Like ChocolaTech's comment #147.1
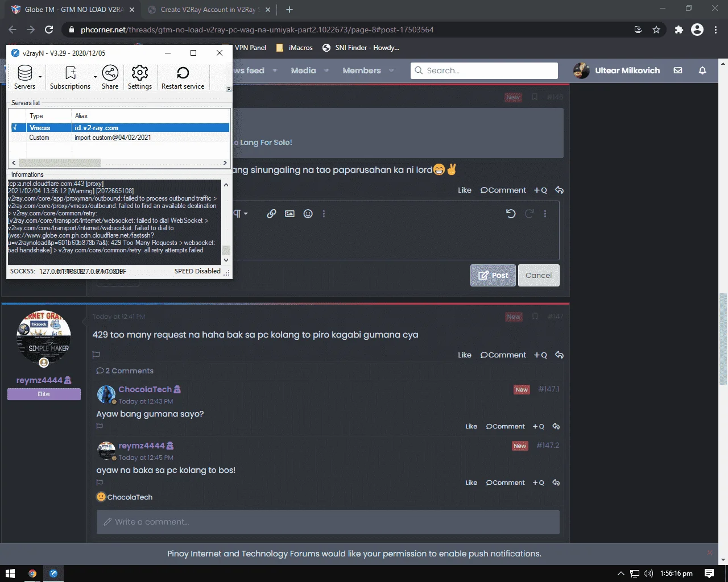Screen dimensions: 728x582 click(x=471, y=426)
